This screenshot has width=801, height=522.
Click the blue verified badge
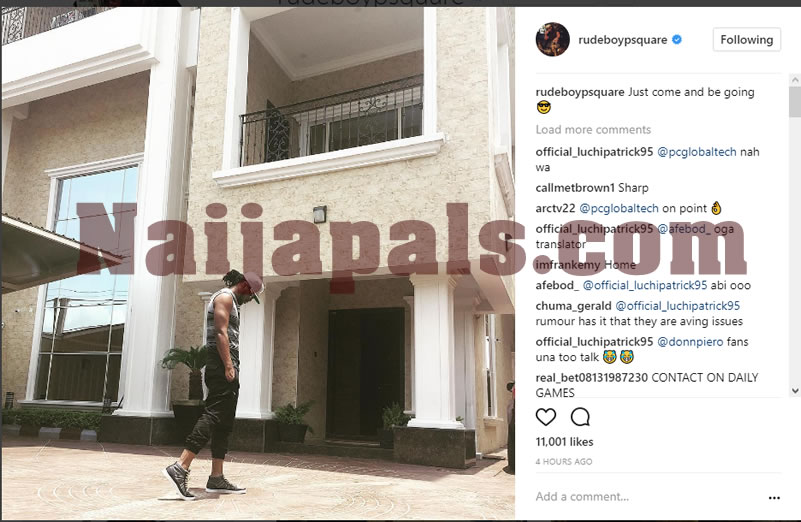(x=677, y=39)
